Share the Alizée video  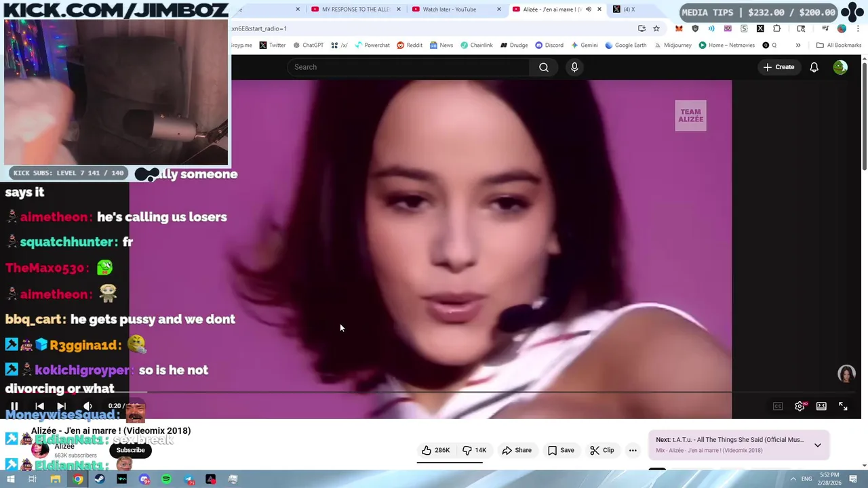click(x=516, y=450)
